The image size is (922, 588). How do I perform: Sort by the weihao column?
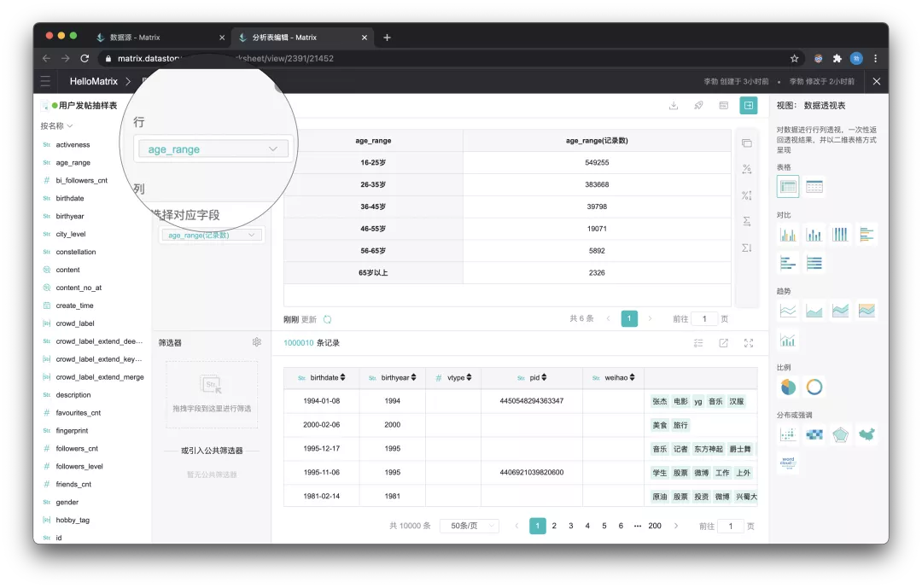[x=632, y=377]
